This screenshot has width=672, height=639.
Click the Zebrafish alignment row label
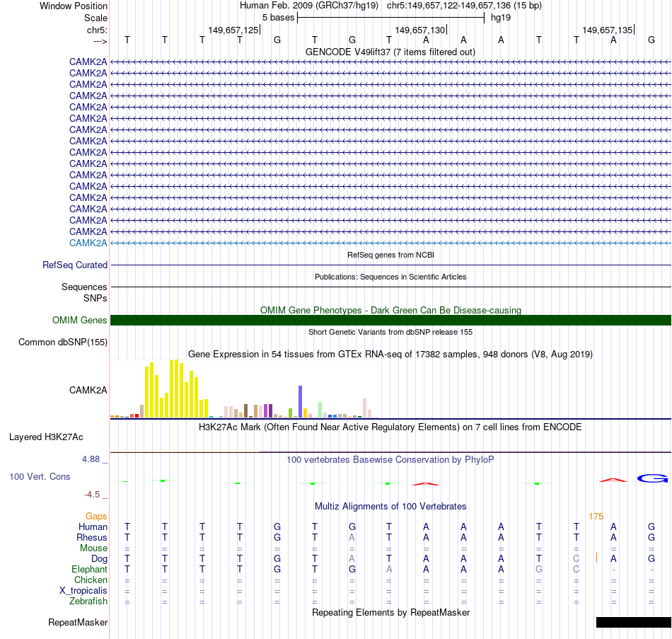click(88, 601)
